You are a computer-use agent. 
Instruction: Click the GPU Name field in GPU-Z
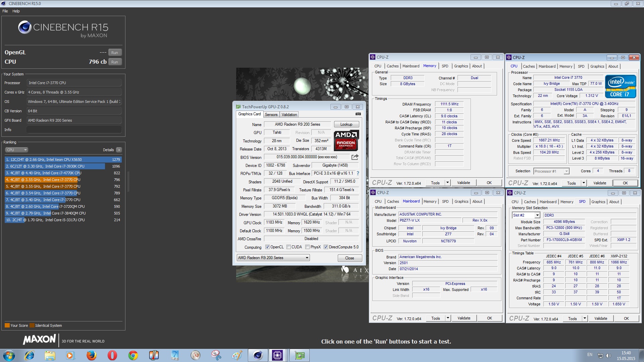click(298, 124)
